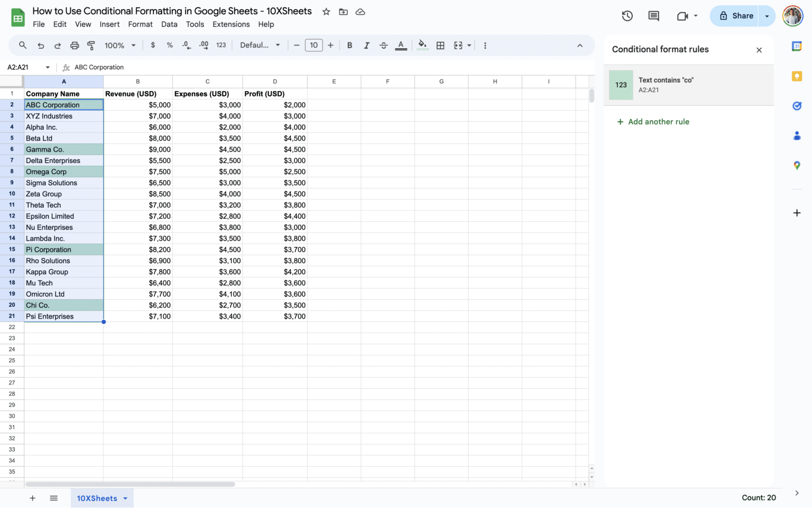The width and height of the screenshot is (812, 508).
Task: Click the print icon
Action: [75, 46]
